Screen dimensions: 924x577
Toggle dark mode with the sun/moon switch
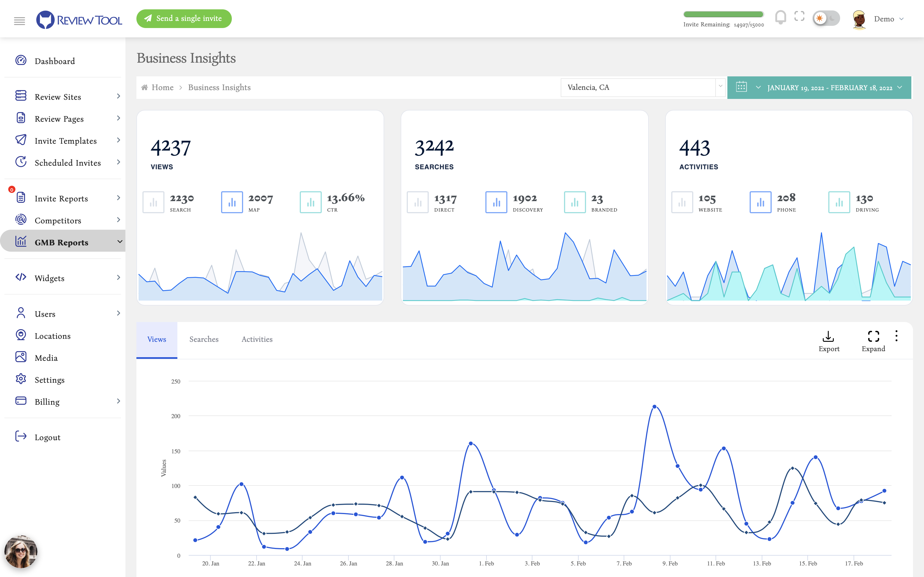[x=826, y=18]
